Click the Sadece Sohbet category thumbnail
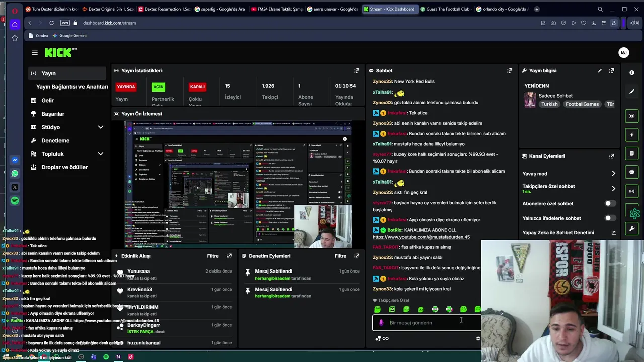The height and width of the screenshot is (362, 644). tap(530, 100)
